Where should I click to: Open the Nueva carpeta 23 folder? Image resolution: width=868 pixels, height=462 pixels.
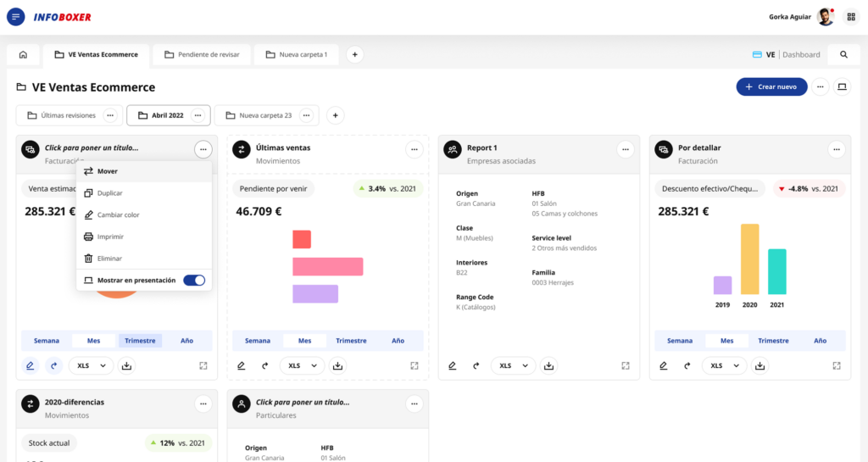point(257,115)
